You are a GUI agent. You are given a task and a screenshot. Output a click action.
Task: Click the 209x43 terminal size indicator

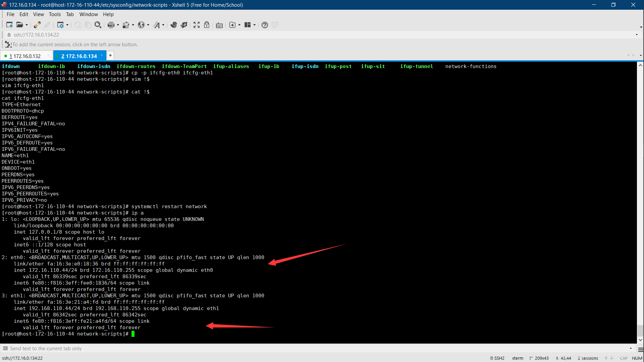[x=539, y=358]
